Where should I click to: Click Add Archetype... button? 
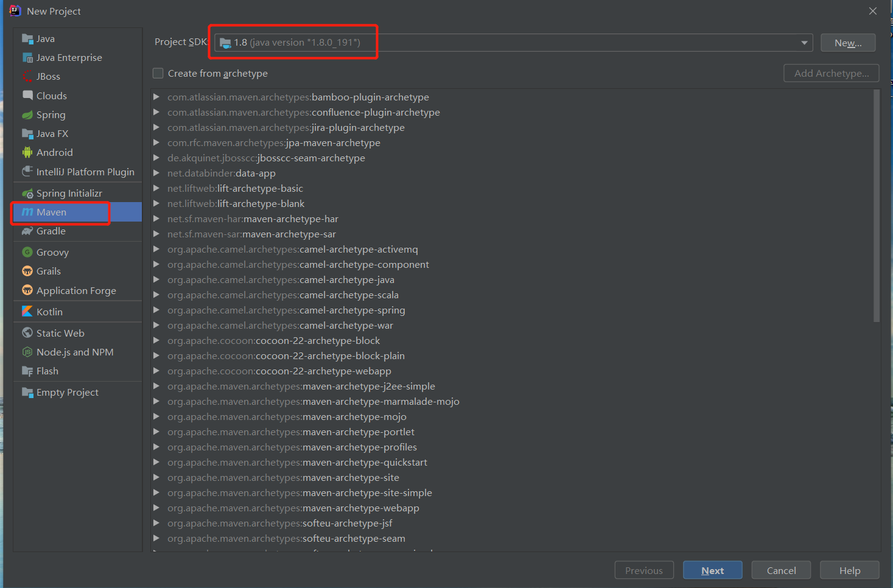click(x=832, y=73)
